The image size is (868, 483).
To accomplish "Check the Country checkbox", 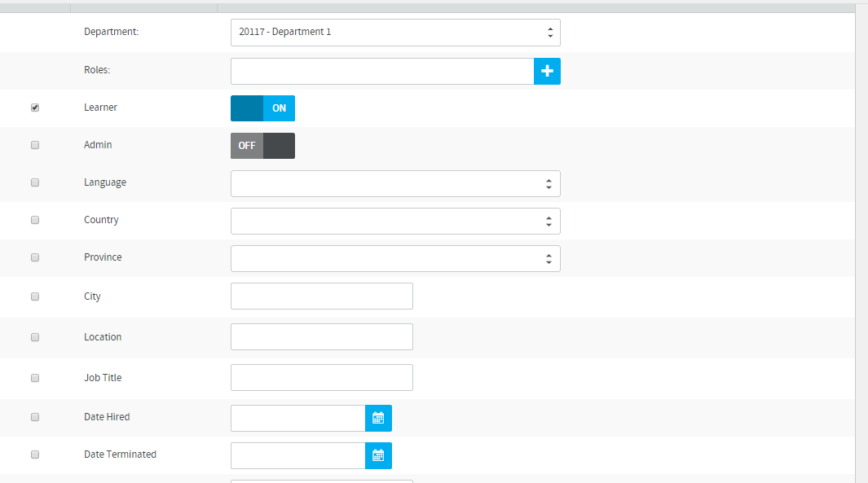I will pyautogui.click(x=35, y=220).
